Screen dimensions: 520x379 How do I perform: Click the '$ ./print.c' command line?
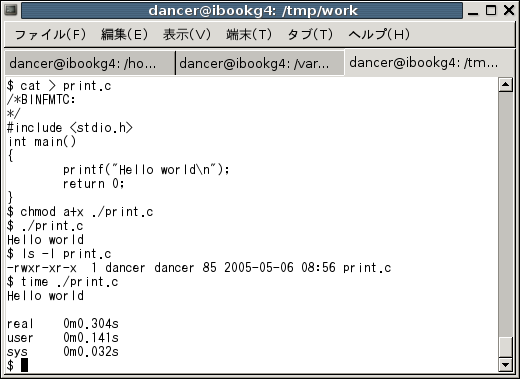pos(45,226)
